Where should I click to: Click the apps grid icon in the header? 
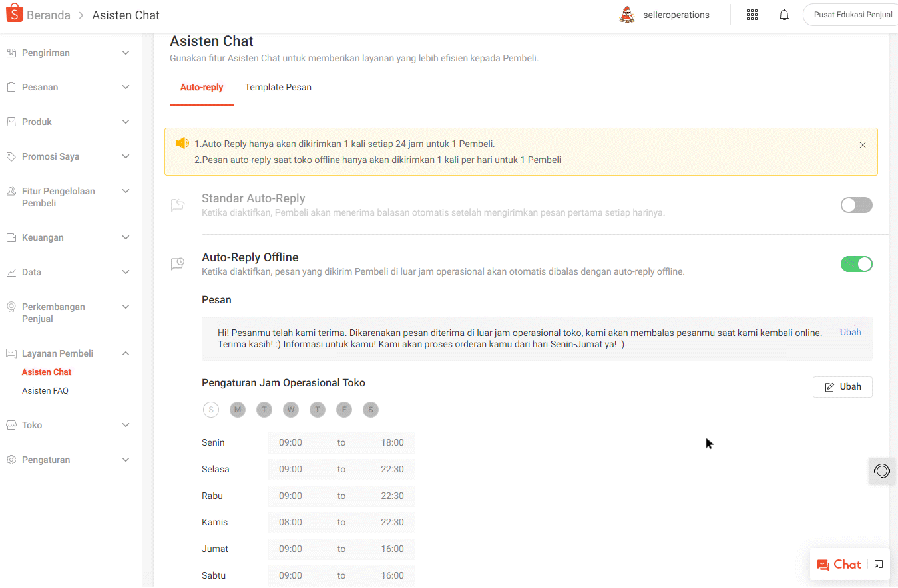752,14
